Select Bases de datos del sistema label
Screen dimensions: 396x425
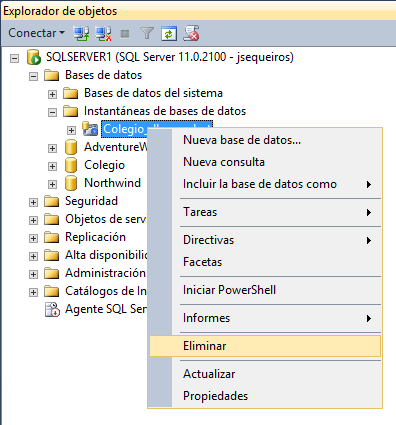point(153,93)
